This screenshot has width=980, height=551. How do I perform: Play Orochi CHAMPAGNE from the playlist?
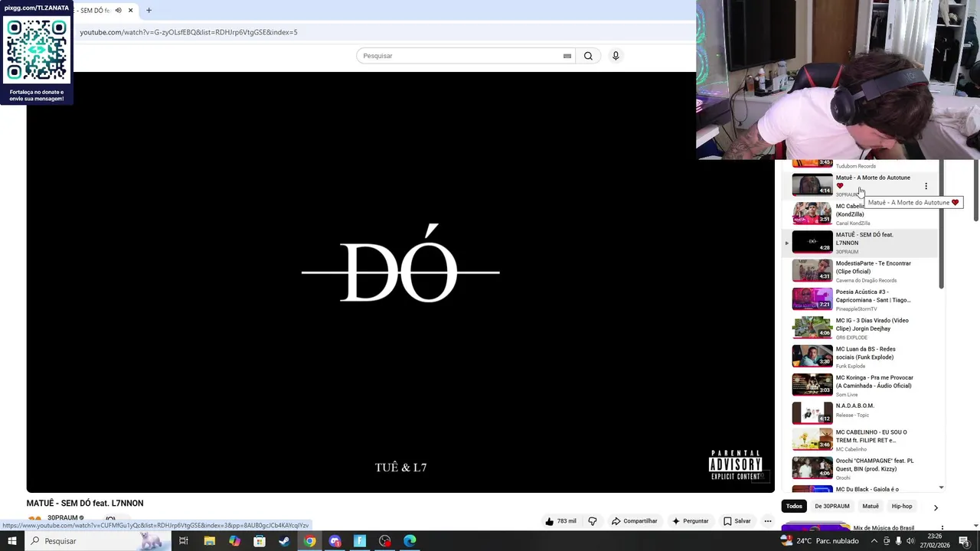tap(861, 468)
